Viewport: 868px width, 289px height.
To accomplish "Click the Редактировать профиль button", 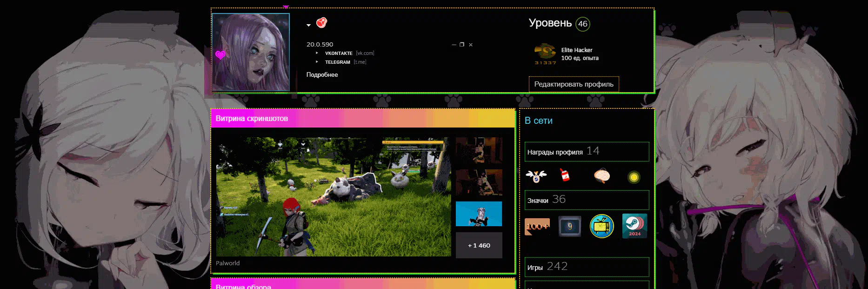I will pyautogui.click(x=574, y=84).
